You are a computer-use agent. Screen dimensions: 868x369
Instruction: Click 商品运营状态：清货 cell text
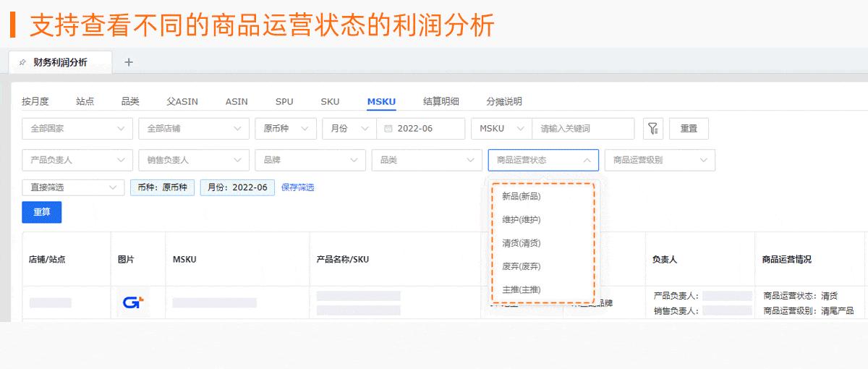(x=801, y=295)
